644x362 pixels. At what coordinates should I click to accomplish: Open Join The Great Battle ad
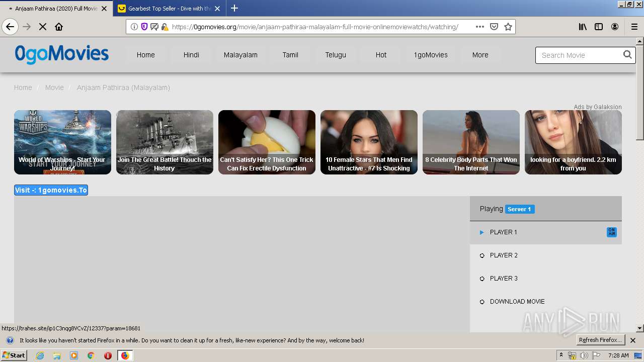pos(165,142)
